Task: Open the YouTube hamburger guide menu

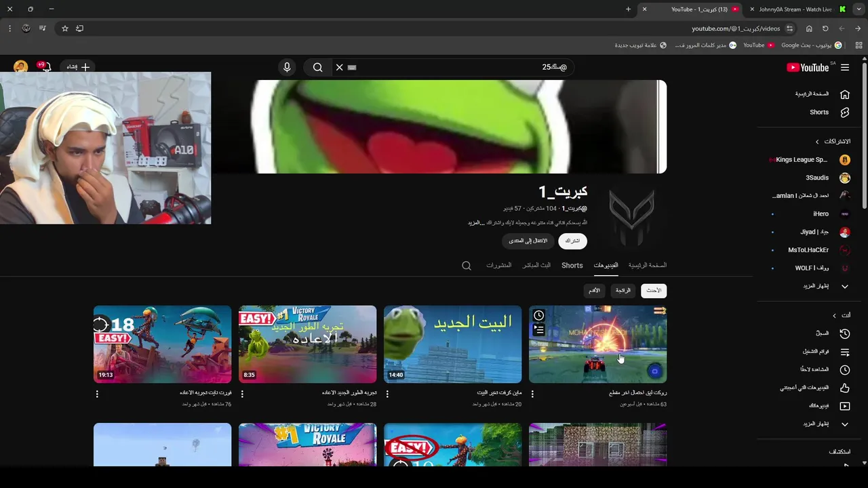Action: coord(845,67)
